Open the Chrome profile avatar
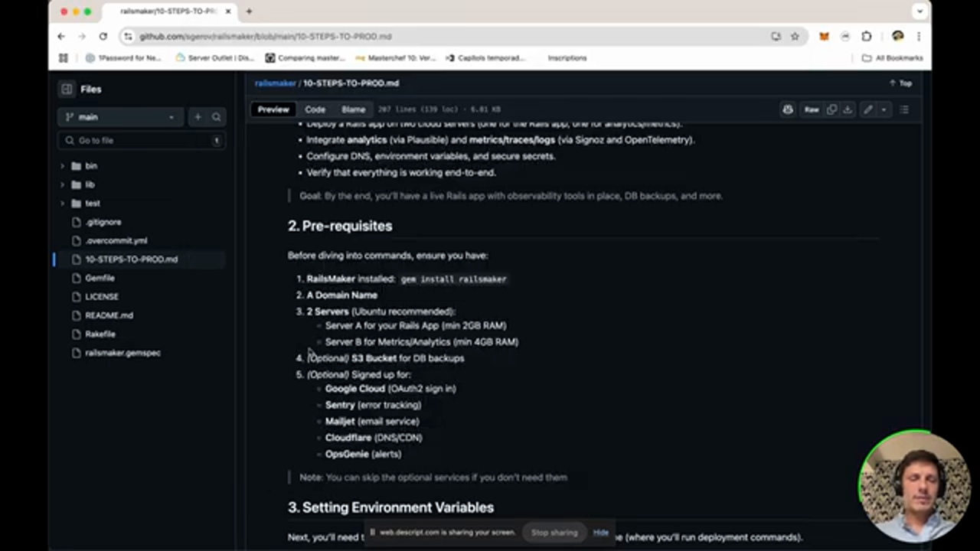This screenshot has height=551, width=980. pyautogui.click(x=897, y=36)
